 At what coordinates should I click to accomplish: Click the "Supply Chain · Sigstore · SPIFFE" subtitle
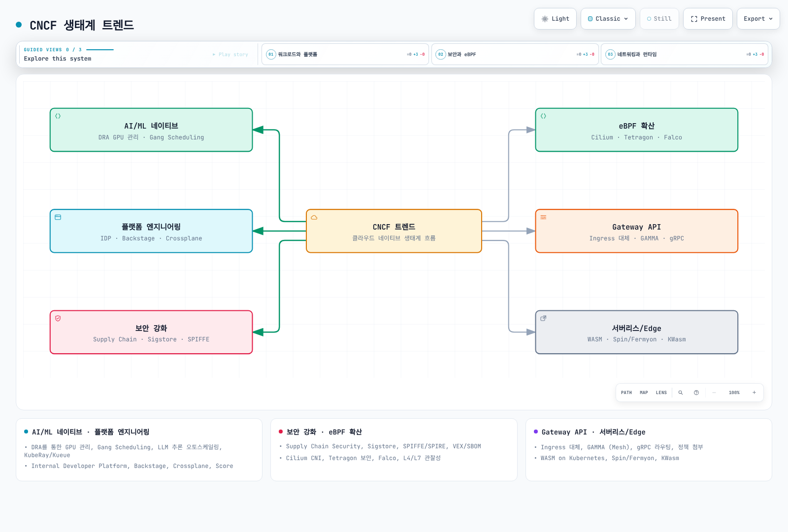click(x=151, y=339)
